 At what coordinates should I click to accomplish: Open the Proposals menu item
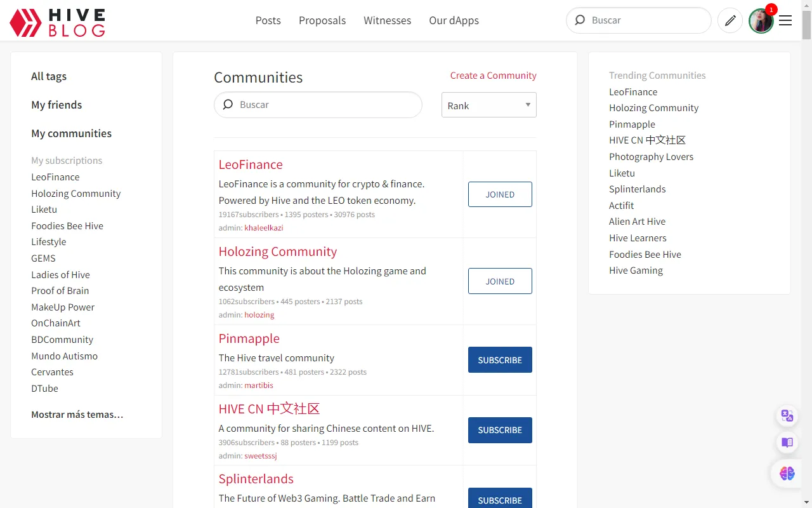(322, 20)
